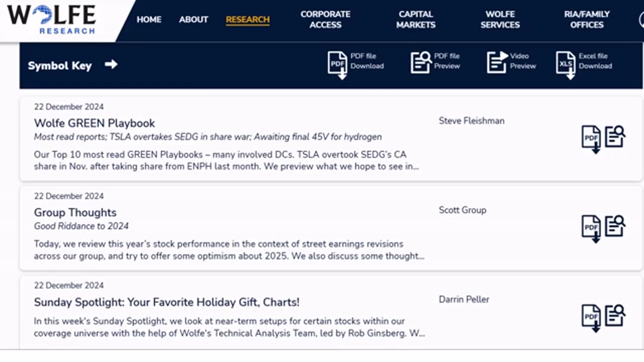
Task: Click the PDF file Download legend text
Action: (x=367, y=61)
